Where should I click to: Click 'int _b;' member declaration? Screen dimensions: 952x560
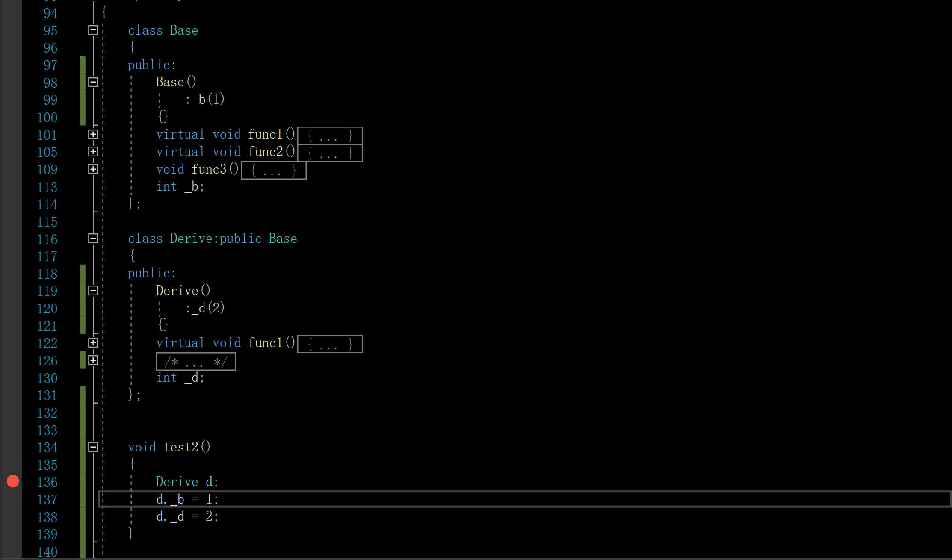click(180, 187)
